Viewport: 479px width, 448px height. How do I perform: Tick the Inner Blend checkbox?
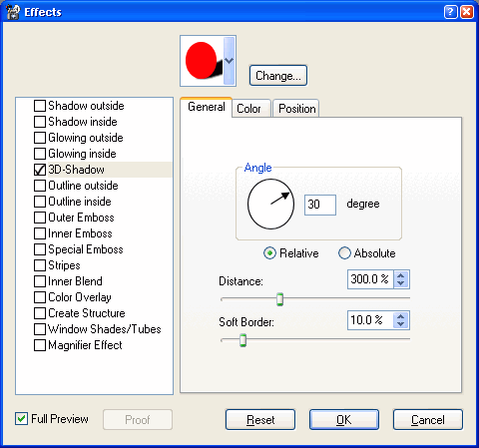point(40,281)
